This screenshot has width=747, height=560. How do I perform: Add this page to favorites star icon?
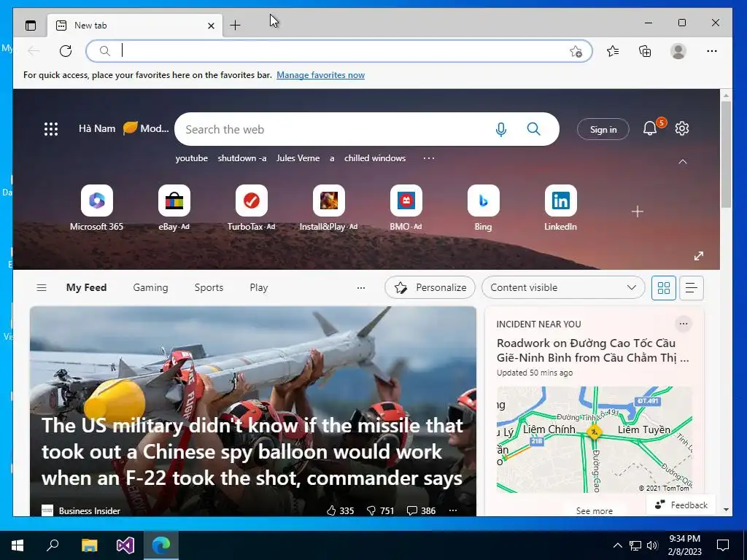[x=576, y=52]
